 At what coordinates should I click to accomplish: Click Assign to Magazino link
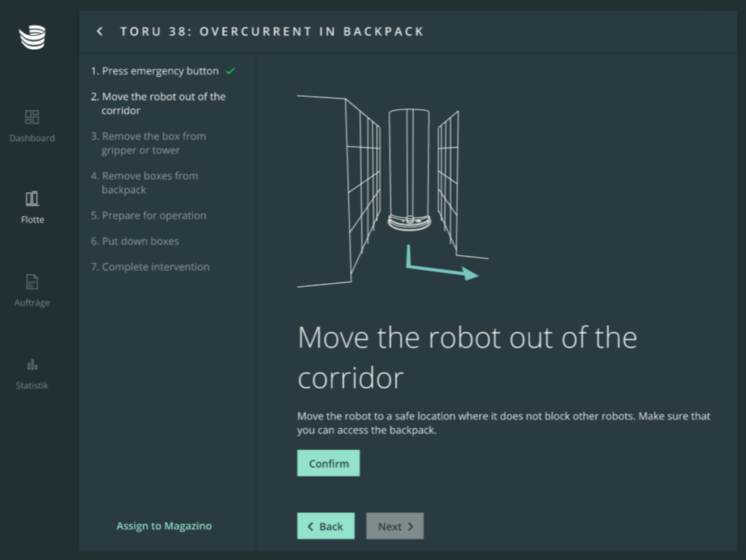pos(164,526)
